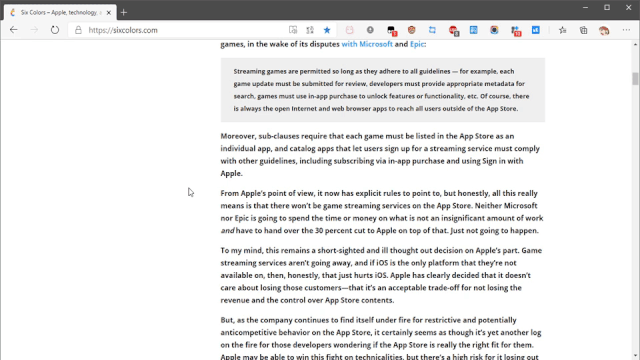The width and height of the screenshot is (640, 360).
Task: Reload the Six Colors page
Action: coord(55,30)
